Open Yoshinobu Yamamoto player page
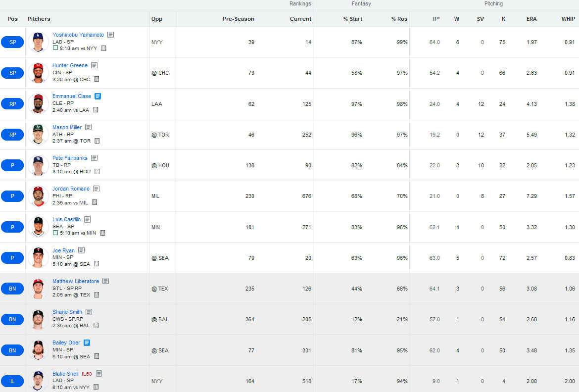This screenshot has height=392, width=579. point(78,35)
